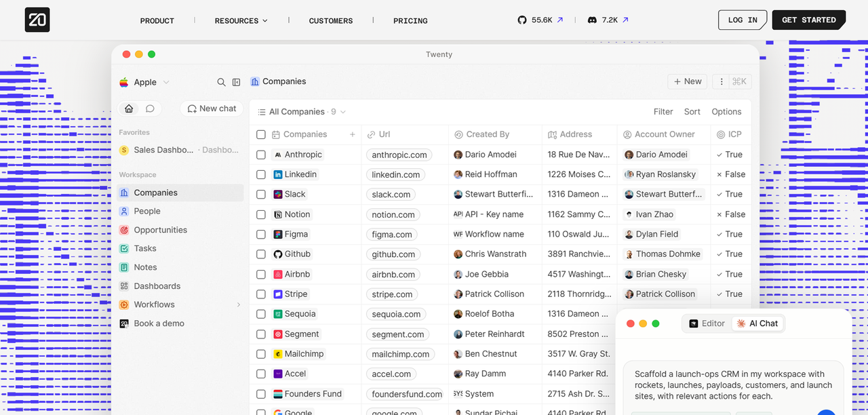
Task: Click the Slack logo icon in the table
Action: click(x=278, y=194)
